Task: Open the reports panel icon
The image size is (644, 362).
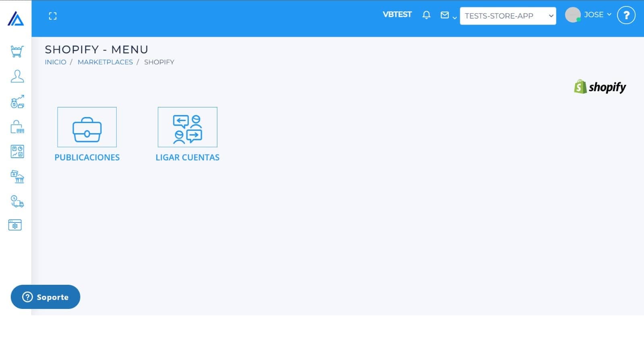Action: point(16,152)
